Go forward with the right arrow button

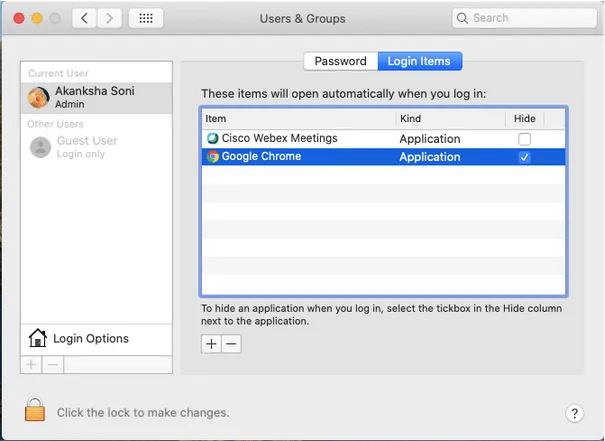pyautogui.click(x=110, y=18)
